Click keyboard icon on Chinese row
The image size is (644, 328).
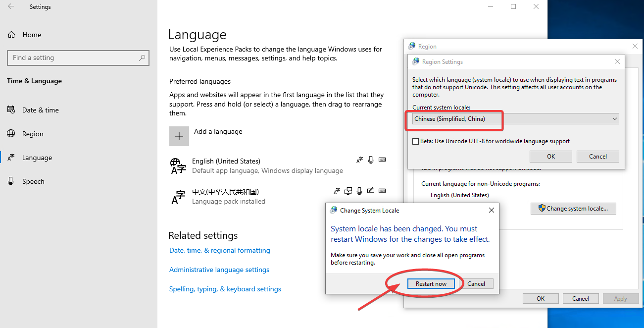[x=382, y=191]
